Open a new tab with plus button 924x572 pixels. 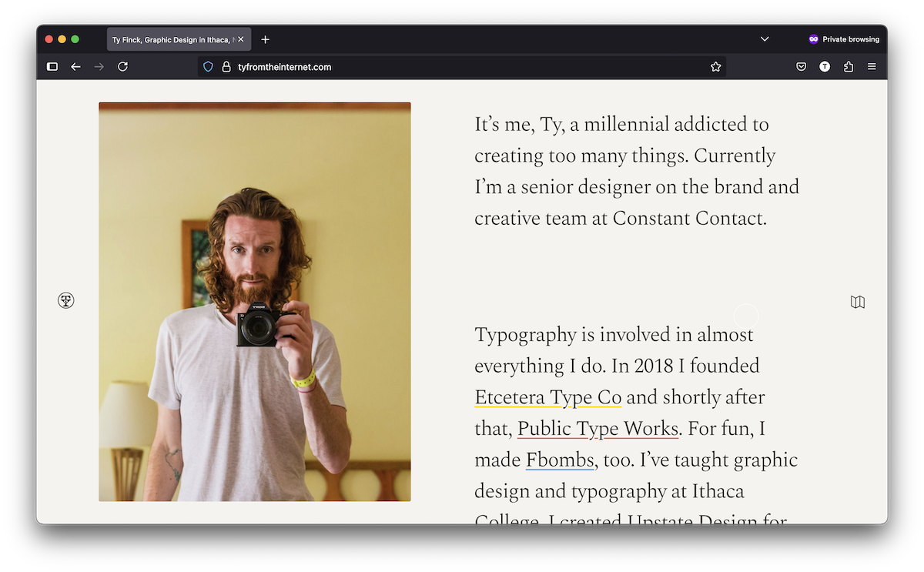[x=266, y=39]
